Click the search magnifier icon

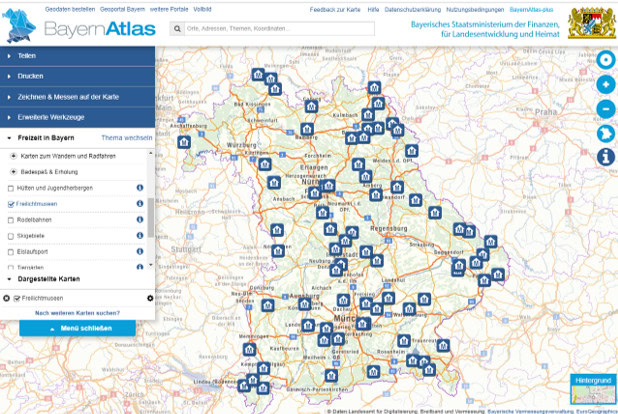click(177, 29)
